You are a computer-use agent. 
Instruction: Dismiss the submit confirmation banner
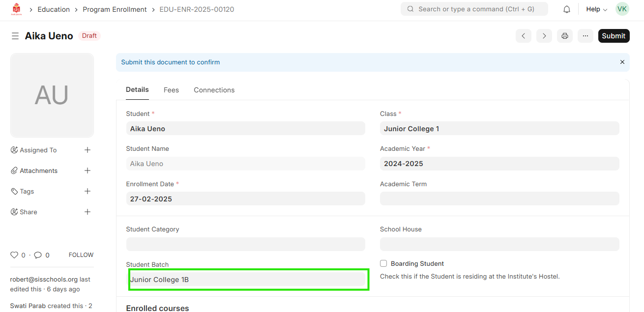click(x=622, y=62)
